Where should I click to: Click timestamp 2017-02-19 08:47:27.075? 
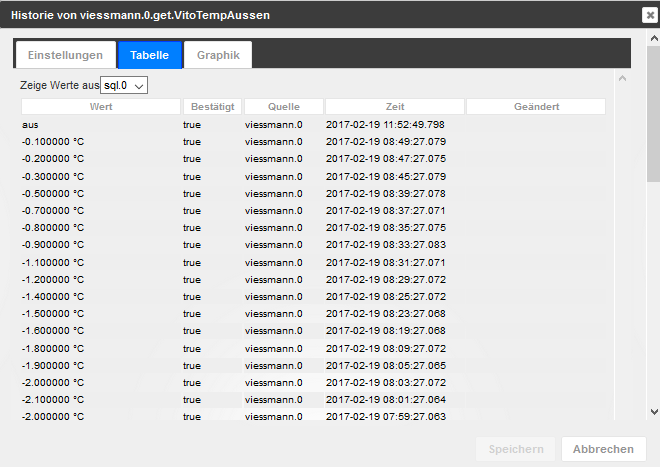point(386,159)
